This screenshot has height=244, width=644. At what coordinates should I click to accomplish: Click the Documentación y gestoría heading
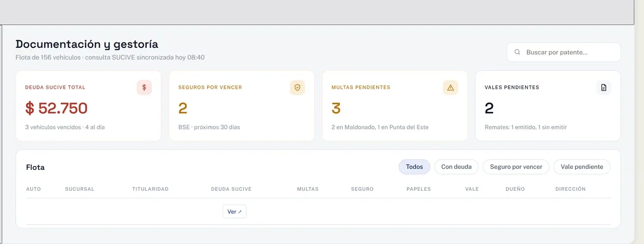[x=87, y=44]
